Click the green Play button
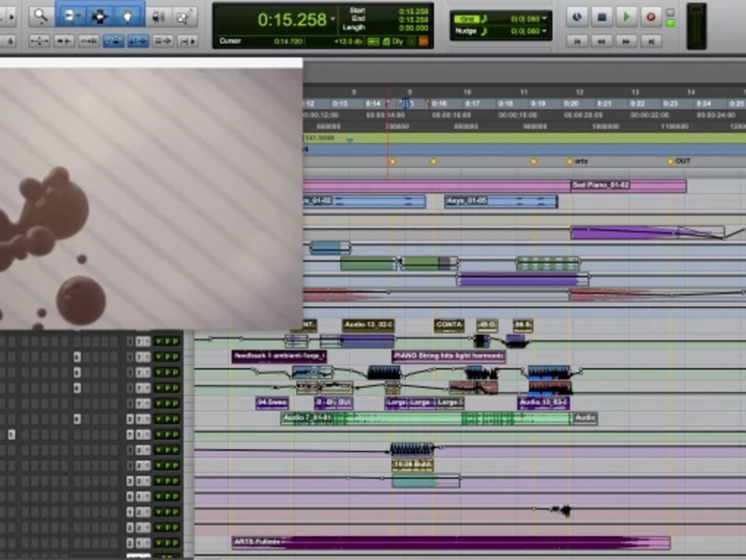Screen dimensions: 746x560 [627, 17]
